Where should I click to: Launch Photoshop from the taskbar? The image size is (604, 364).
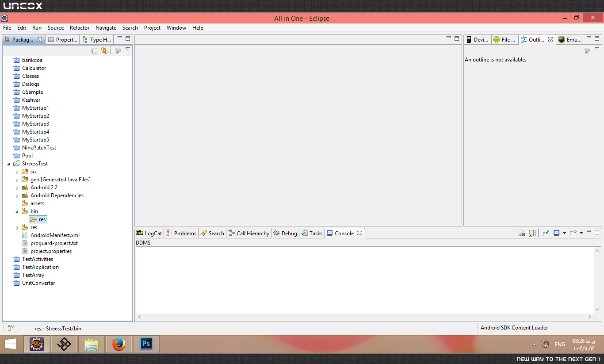146,344
